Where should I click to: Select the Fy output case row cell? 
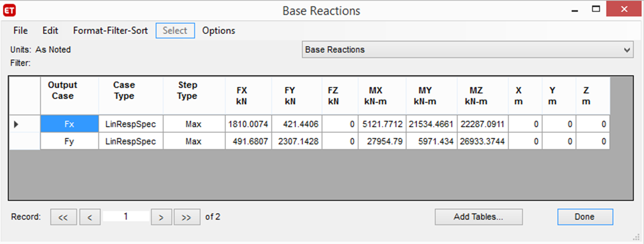[x=69, y=141]
